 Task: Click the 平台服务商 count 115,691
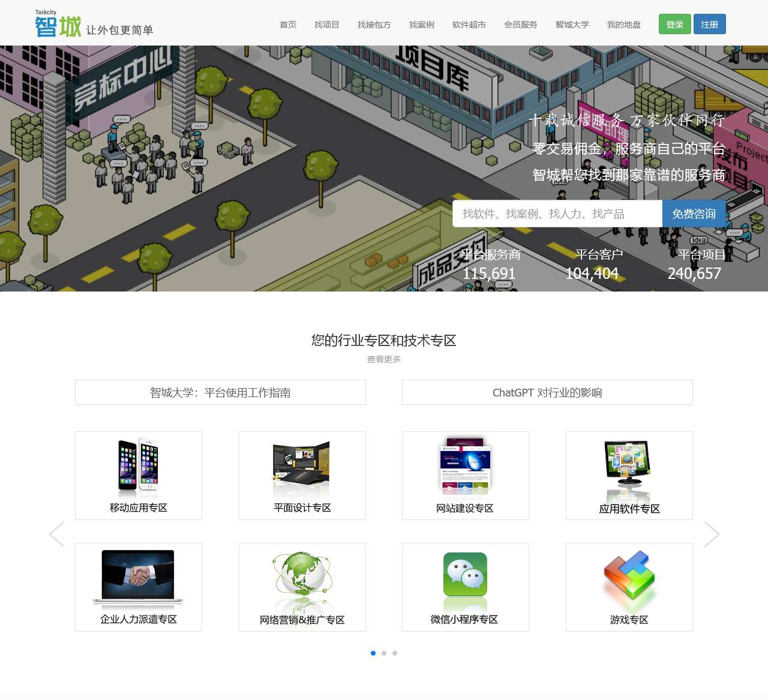489,274
